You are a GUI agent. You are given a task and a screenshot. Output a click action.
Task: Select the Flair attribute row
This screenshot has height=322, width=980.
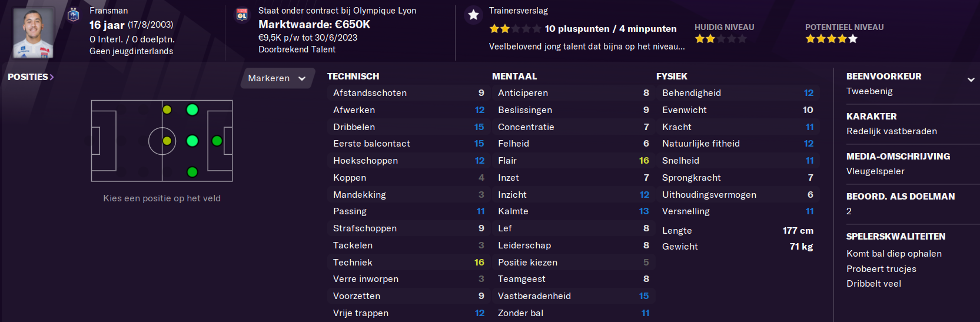point(573,161)
